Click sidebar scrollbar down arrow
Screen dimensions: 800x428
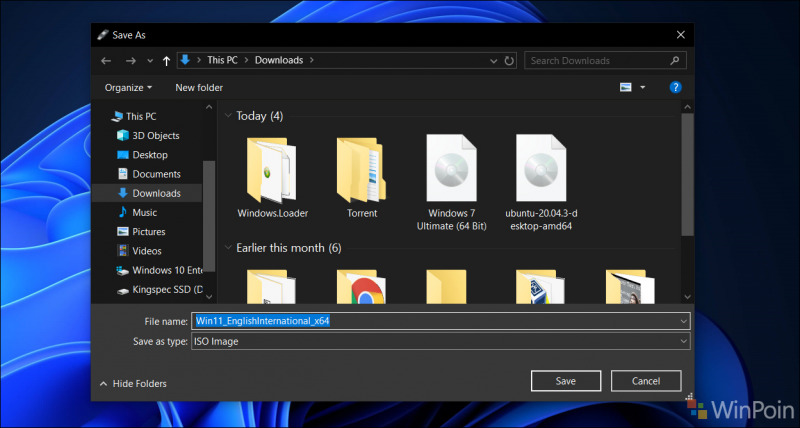coord(209,296)
